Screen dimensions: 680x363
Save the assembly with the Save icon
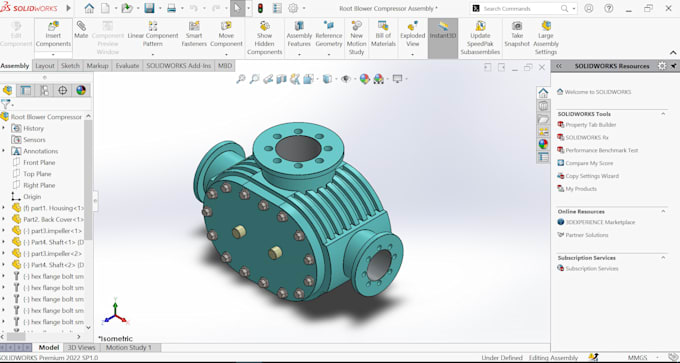pyautogui.click(x=150, y=8)
